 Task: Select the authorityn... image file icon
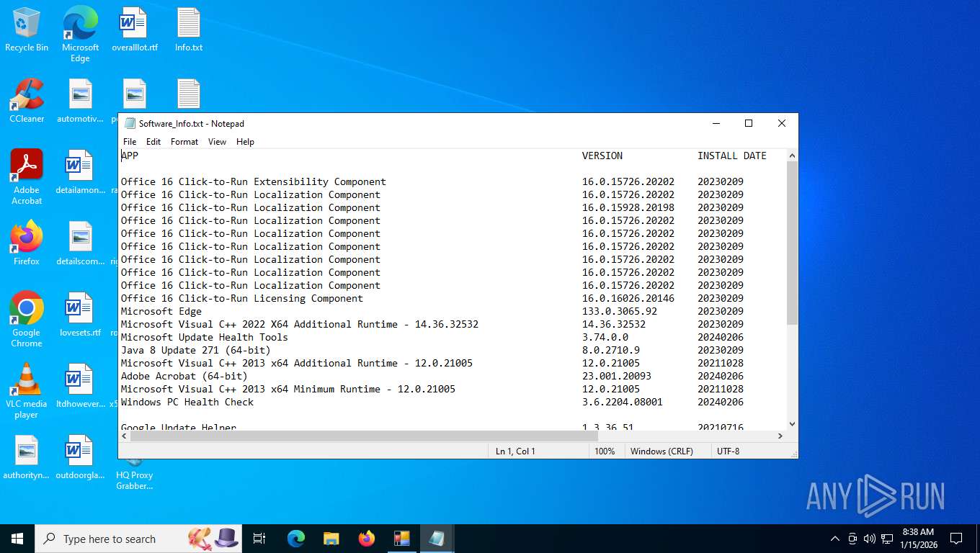pyautogui.click(x=27, y=457)
